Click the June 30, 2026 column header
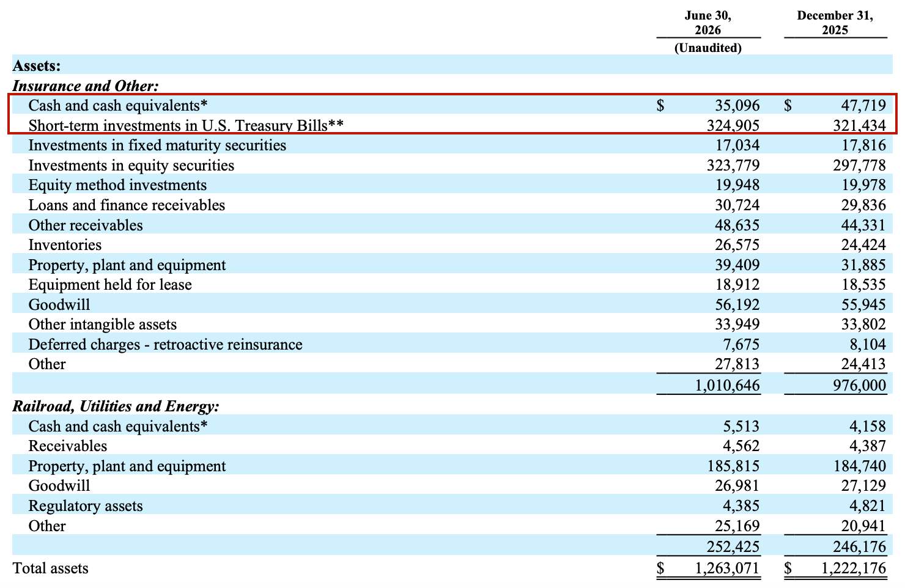The height and width of the screenshot is (588, 905). [x=708, y=23]
